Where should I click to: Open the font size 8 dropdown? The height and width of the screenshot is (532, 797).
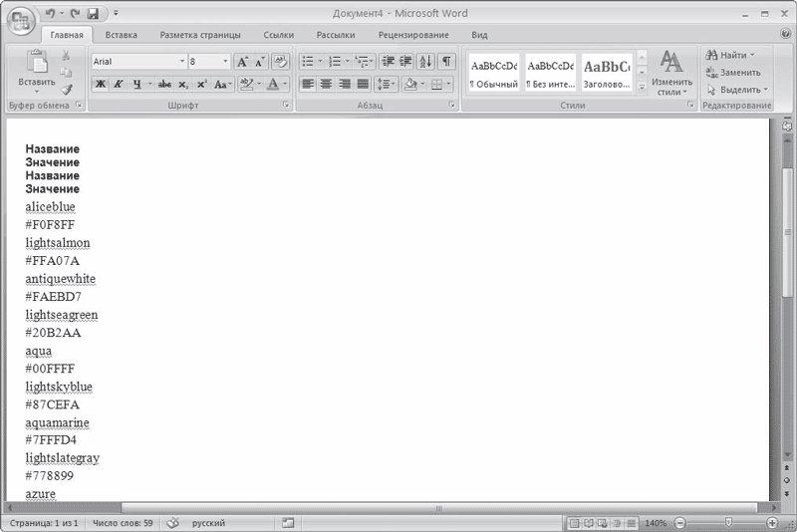(x=225, y=62)
